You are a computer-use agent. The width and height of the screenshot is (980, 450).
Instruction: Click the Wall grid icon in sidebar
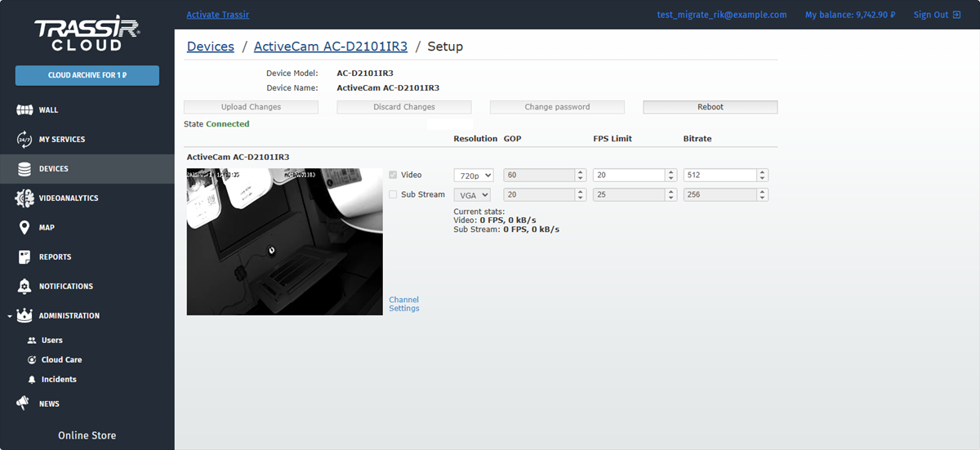[24, 110]
